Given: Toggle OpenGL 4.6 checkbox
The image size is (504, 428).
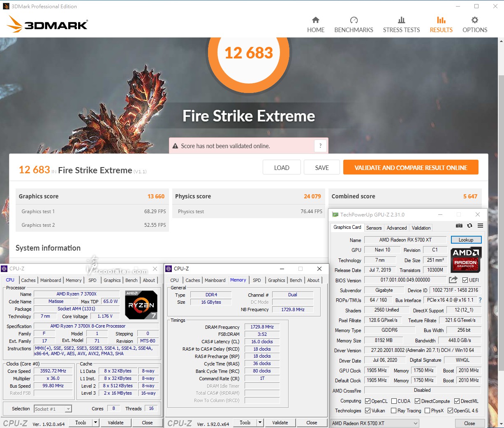Looking at the screenshot, I should point(450,410).
